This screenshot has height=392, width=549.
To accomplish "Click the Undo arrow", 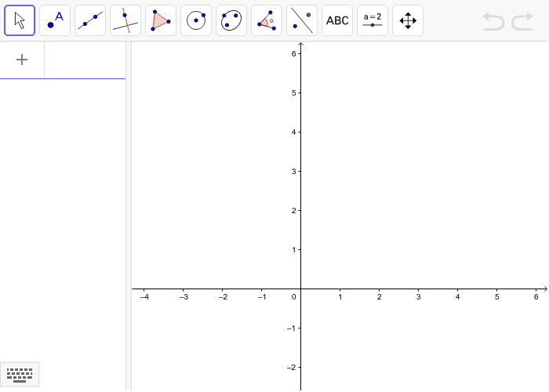I will tap(493, 21).
